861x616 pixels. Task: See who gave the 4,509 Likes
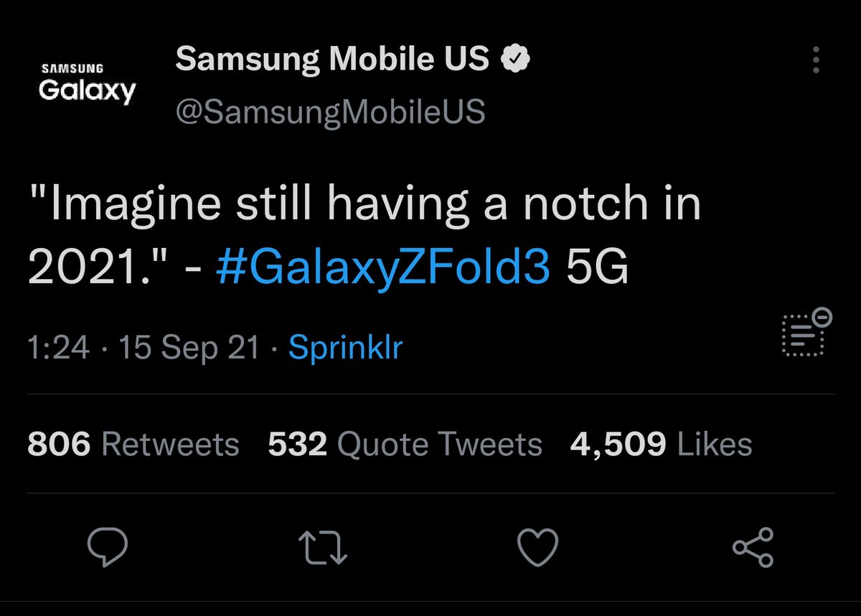coord(661,445)
